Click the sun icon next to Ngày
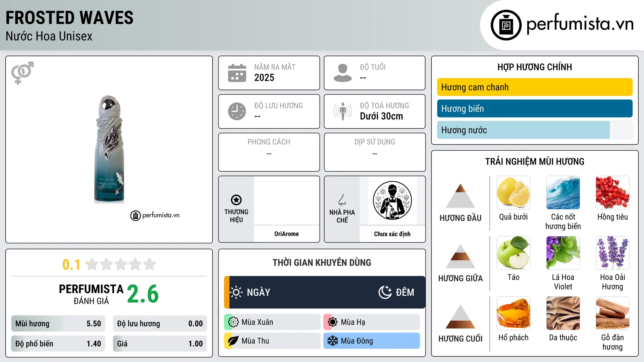644x362 pixels. (236, 292)
